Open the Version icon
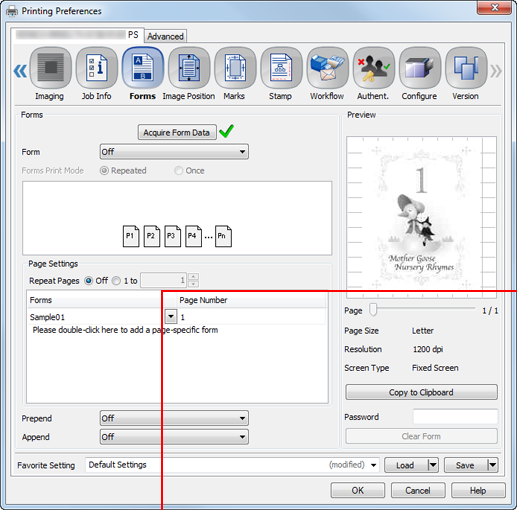The image size is (517, 510). [466, 68]
